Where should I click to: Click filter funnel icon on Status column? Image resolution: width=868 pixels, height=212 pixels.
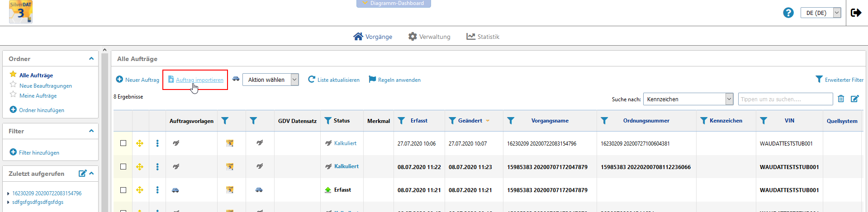(328, 121)
